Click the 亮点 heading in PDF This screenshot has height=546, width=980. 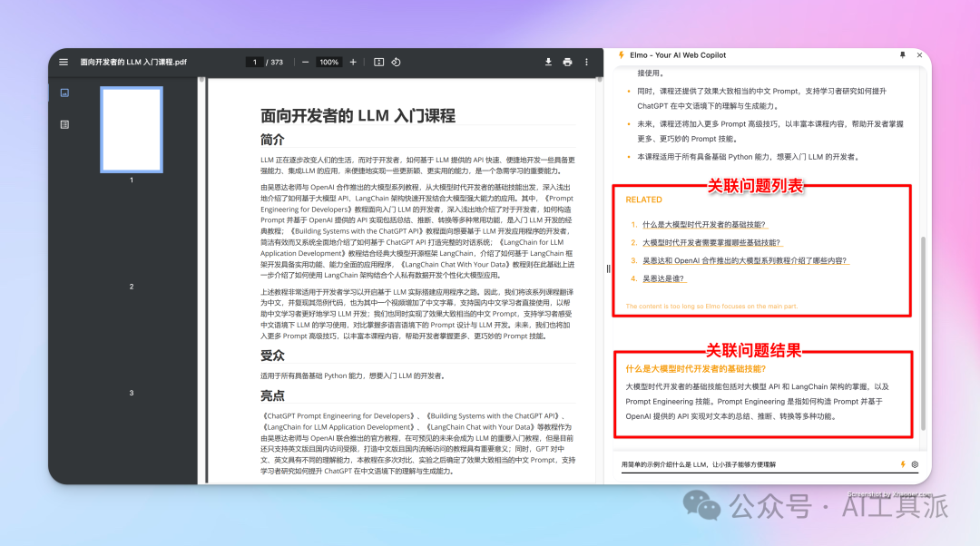click(x=272, y=395)
